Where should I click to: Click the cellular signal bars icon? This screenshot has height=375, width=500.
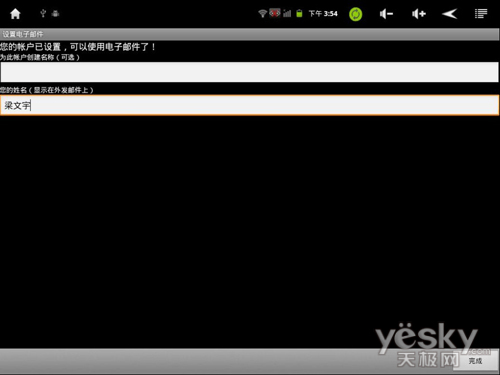pyautogui.click(x=287, y=13)
